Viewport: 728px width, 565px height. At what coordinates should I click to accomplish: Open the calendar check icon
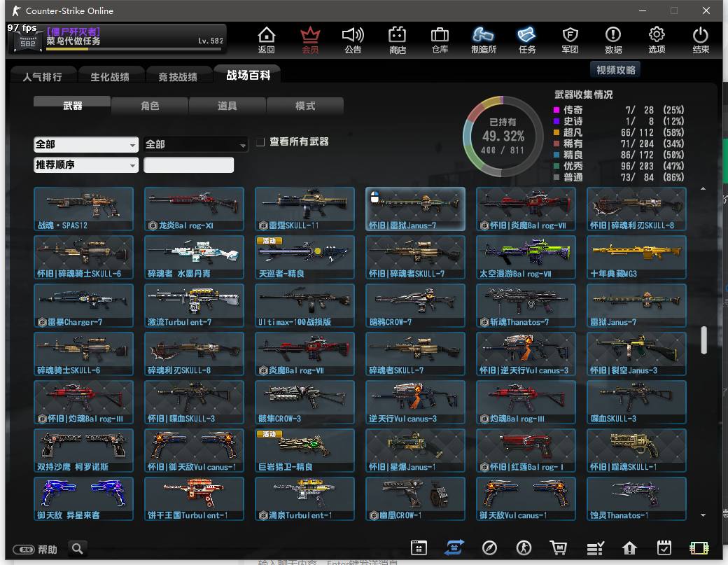(664, 547)
